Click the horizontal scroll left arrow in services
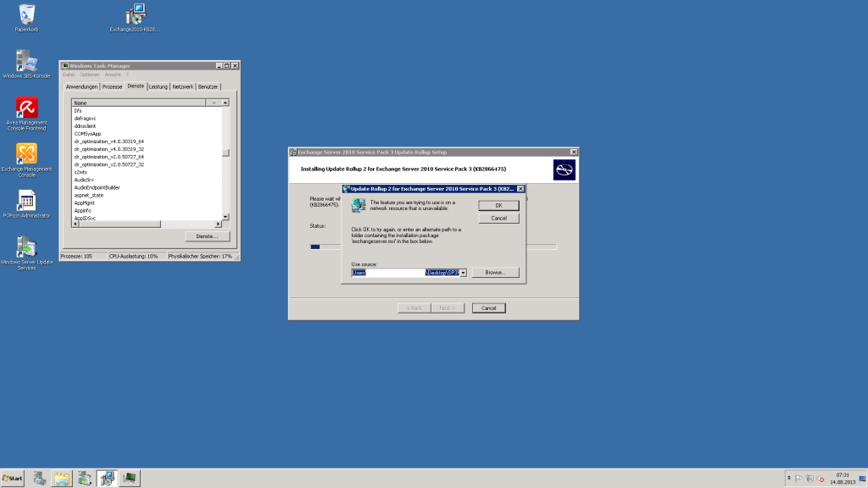 tap(75, 224)
